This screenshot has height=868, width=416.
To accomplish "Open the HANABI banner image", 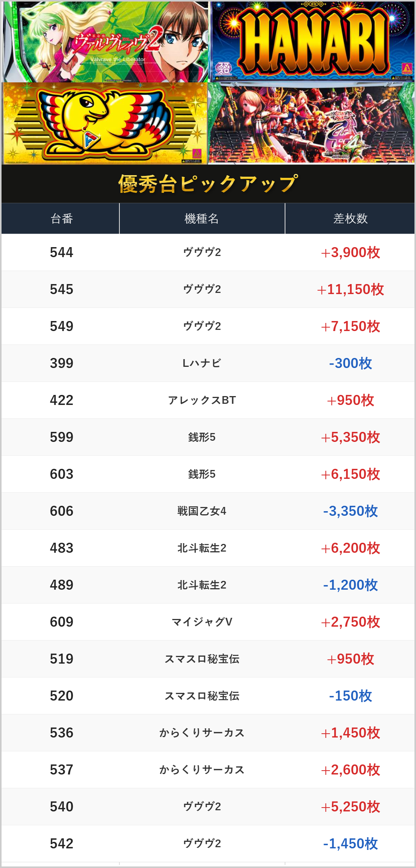I will [312, 42].
